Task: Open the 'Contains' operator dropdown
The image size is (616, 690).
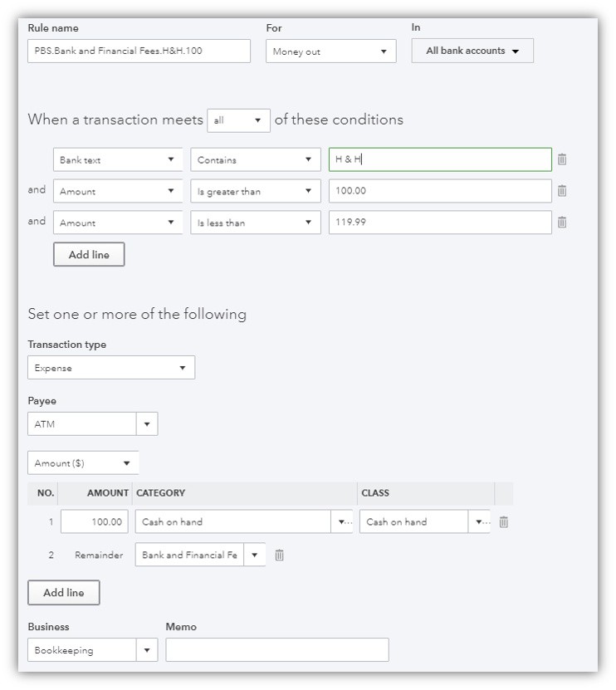Action: click(255, 159)
